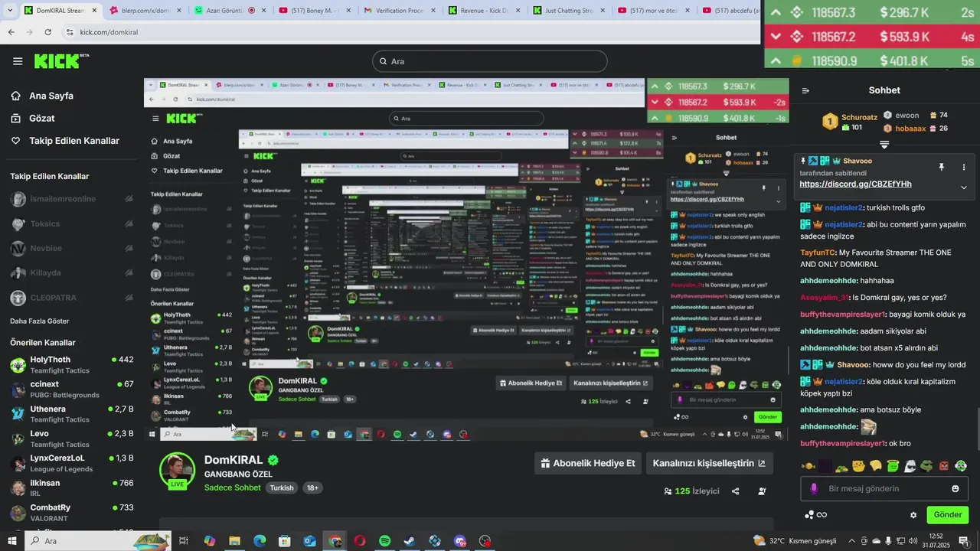Click the Gözat browse icon

(x=15, y=119)
